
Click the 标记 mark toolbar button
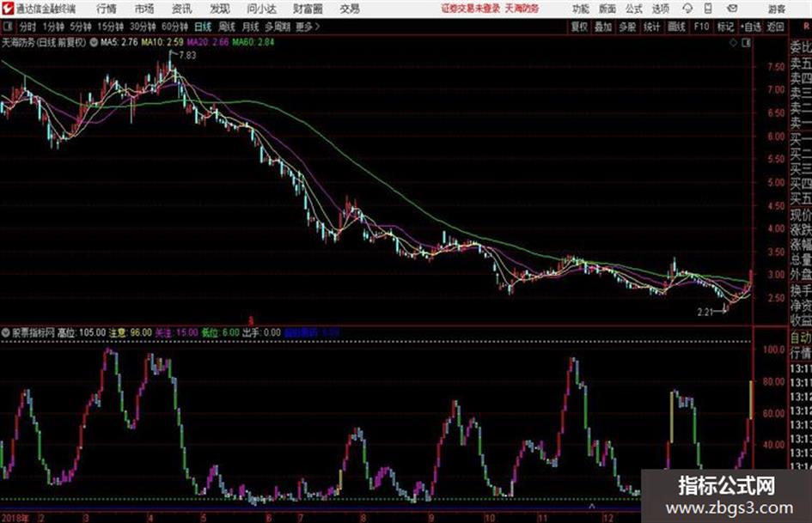[x=725, y=27]
